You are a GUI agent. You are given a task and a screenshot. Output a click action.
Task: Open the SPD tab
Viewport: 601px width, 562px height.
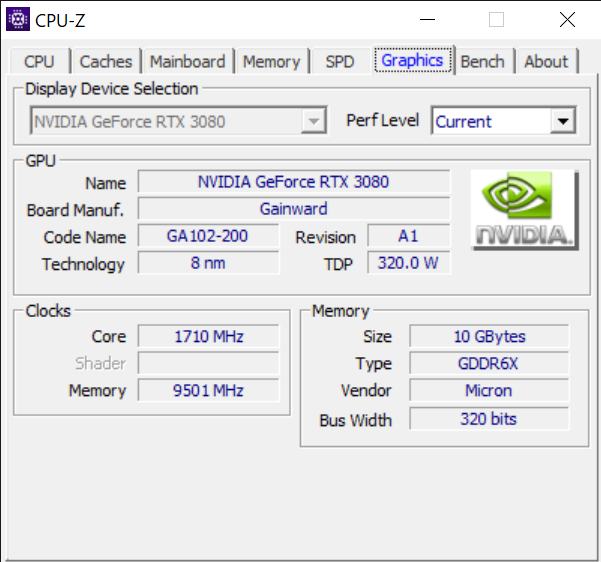(340, 61)
